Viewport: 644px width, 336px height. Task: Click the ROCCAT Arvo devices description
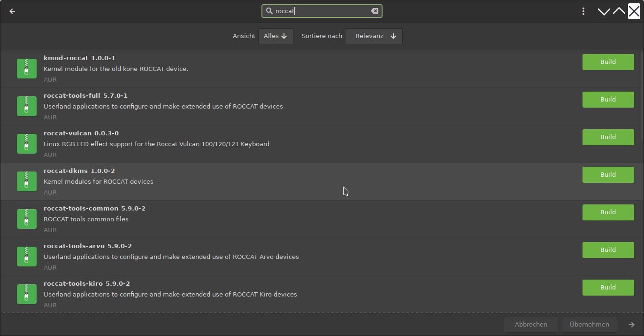(x=171, y=257)
